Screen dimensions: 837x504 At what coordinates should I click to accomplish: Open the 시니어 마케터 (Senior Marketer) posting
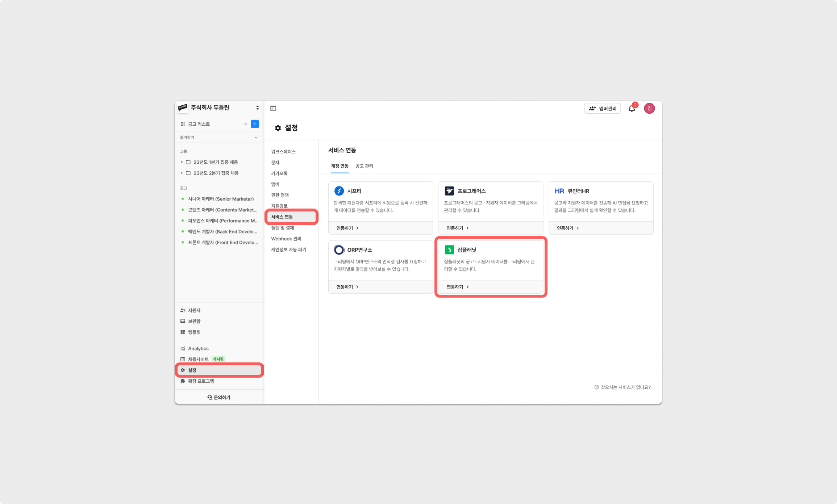pos(221,199)
